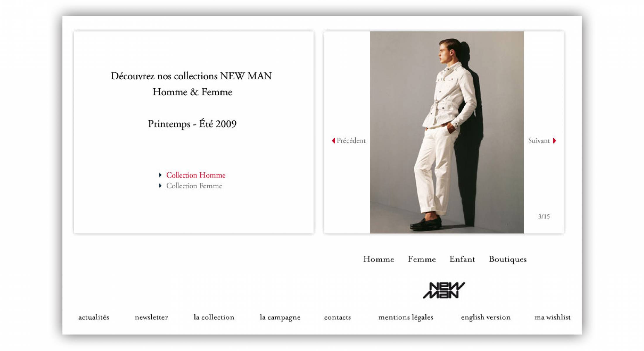Open the Enfant section

pos(462,259)
